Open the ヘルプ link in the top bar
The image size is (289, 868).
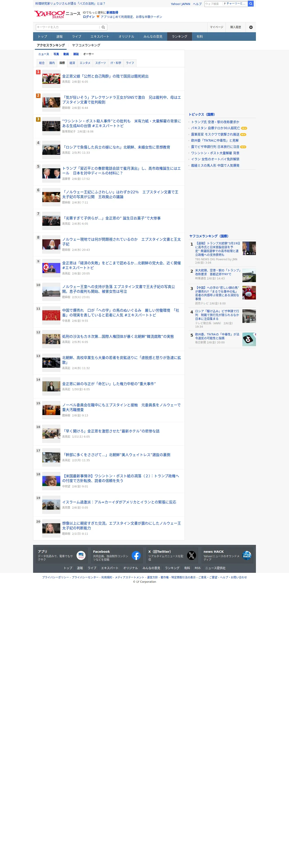tap(197, 4)
